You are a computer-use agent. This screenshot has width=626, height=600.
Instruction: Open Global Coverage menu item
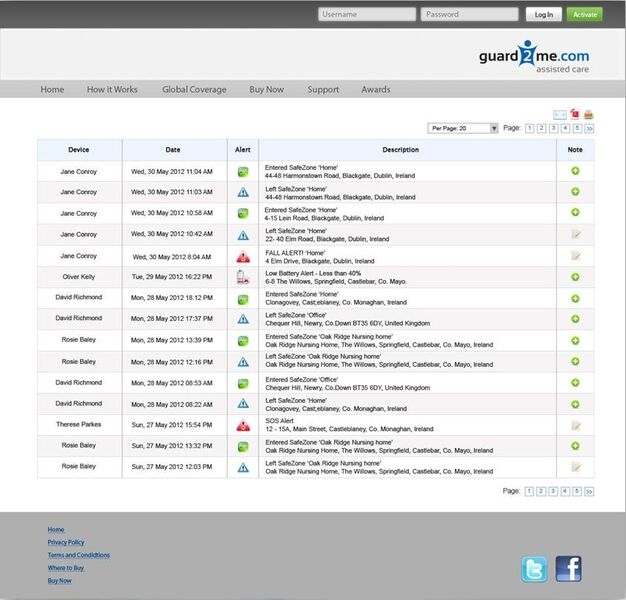point(194,89)
